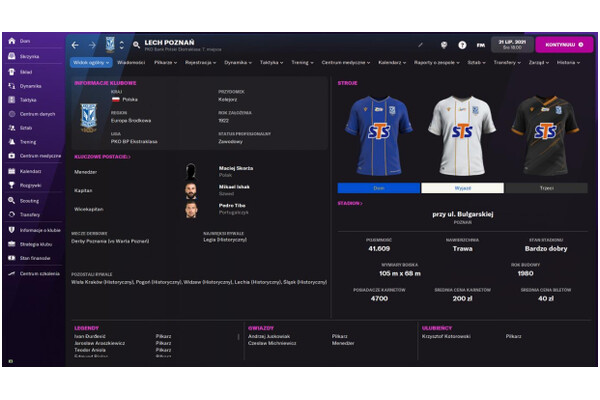
Task: Select the blue Dom kit swatch
Action: click(x=378, y=188)
